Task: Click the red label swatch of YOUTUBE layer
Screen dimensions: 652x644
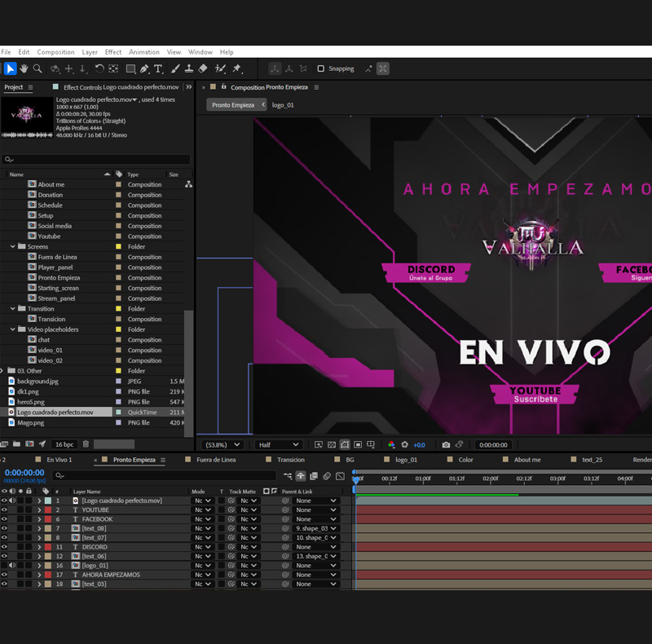Action: pos(48,509)
